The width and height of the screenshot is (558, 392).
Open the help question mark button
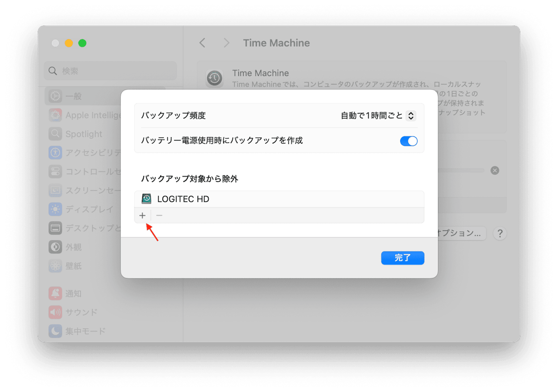(500, 233)
